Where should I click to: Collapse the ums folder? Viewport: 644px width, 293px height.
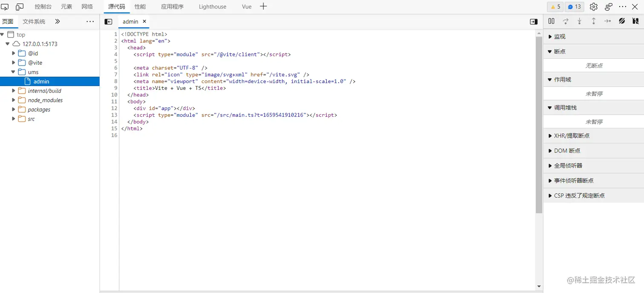(14, 72)
